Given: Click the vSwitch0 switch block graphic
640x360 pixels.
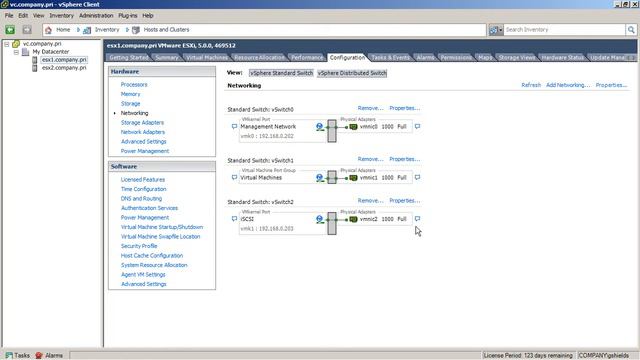Looking at the screenshot, I should point(332,131).
